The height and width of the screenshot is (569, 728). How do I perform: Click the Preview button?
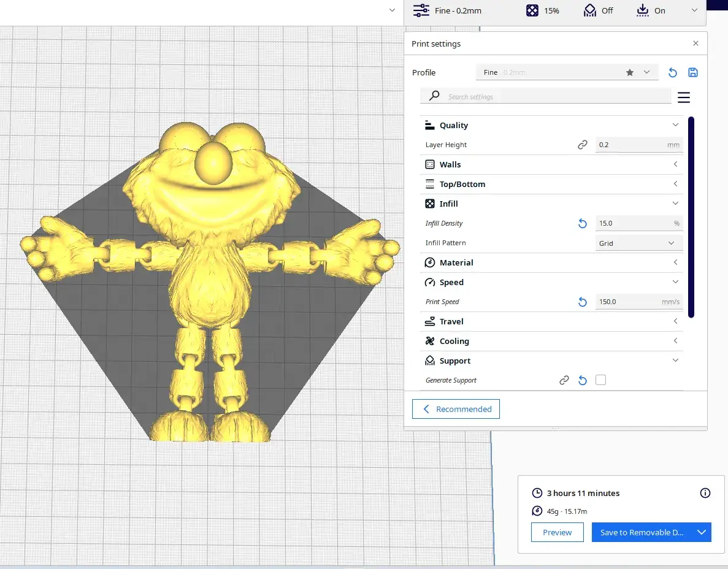coord(557,532)
